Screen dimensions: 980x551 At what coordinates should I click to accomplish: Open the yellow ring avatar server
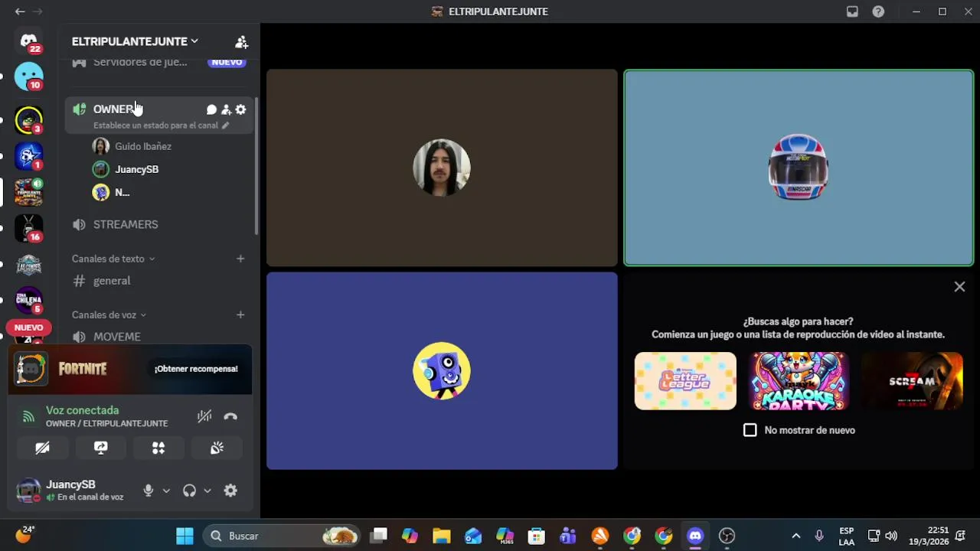(x=29, y=120)
